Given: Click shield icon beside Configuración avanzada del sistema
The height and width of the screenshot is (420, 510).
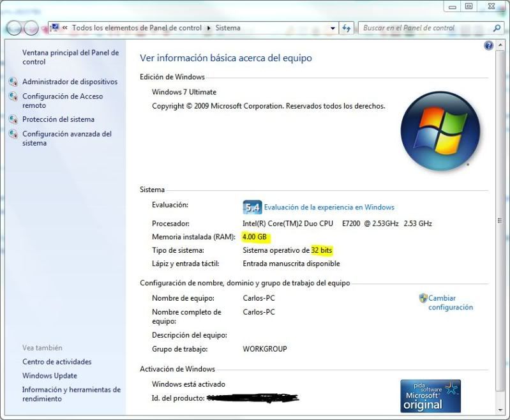Looking at the screenshot, I should point(13,133).
